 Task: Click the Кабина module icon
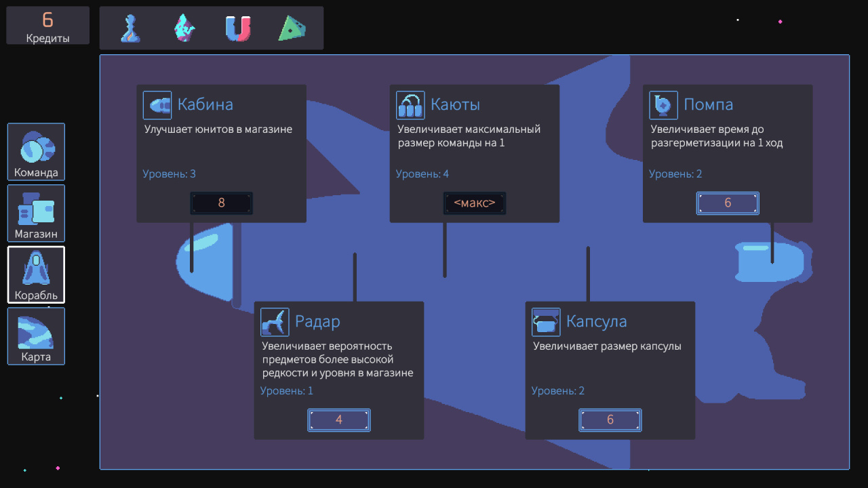tap(157, 105)
